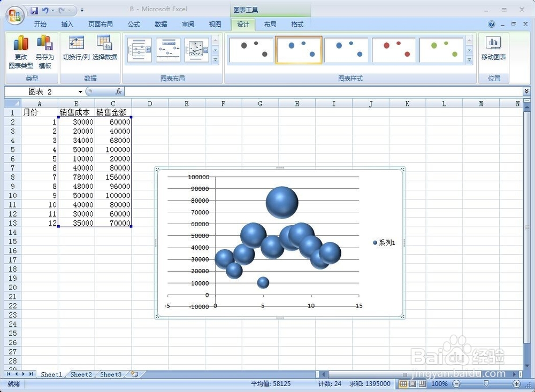Zoom in with the plus button
535x392 pixels.
coord(517,384)
